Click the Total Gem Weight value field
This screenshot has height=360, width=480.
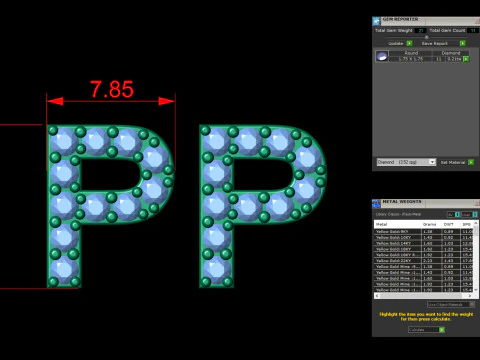[x=421, y=30]
